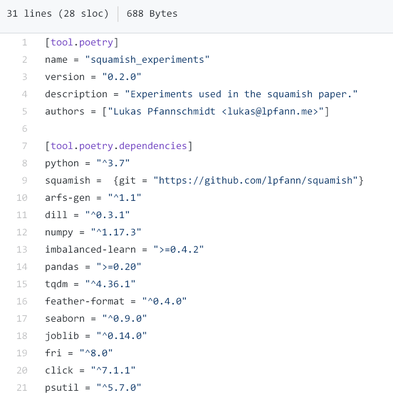Click line number 4

tap(24, 94)
